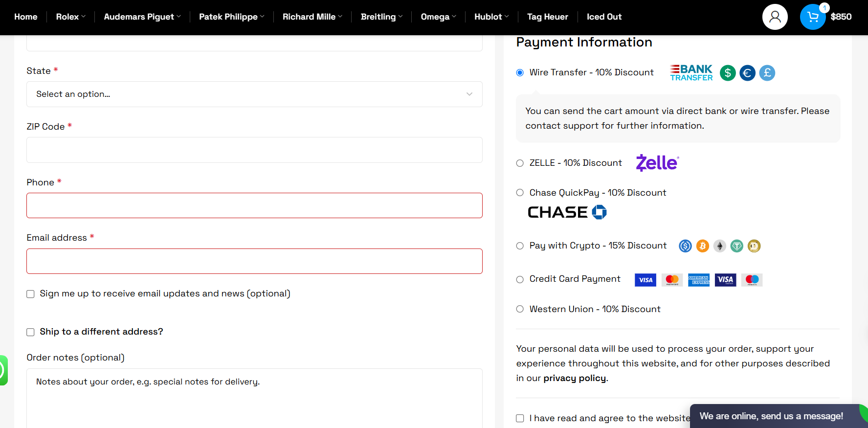Click the American Express logo

pos(699,280)
